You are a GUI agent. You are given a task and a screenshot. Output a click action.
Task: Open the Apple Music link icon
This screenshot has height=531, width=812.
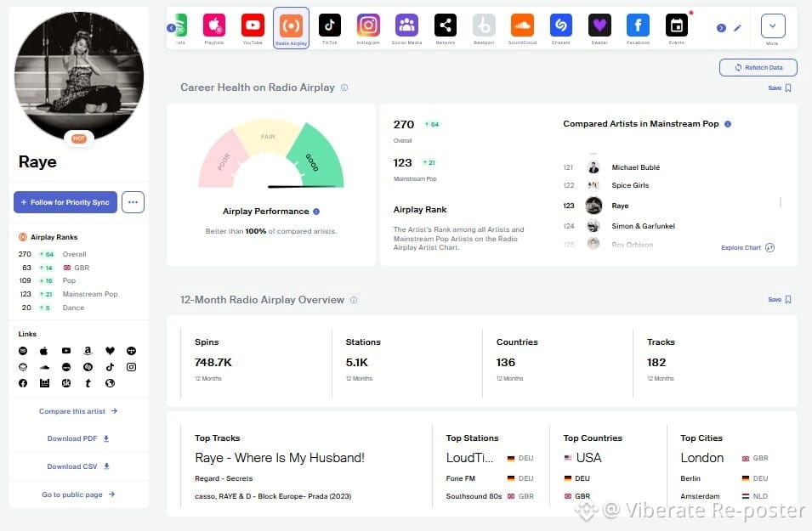click(44, 351)
